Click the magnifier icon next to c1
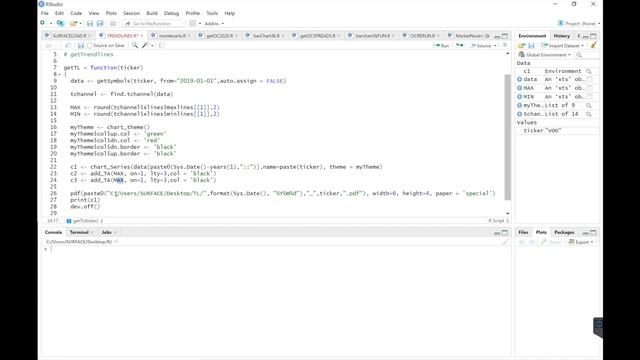This screenshot has width=640, height=360. (x=589, y=71)
